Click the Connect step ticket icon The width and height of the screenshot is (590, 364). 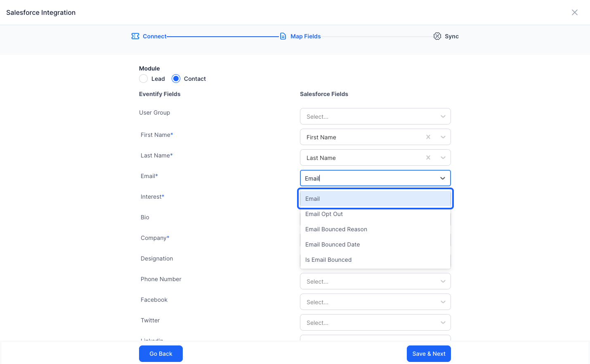(135, 36)
